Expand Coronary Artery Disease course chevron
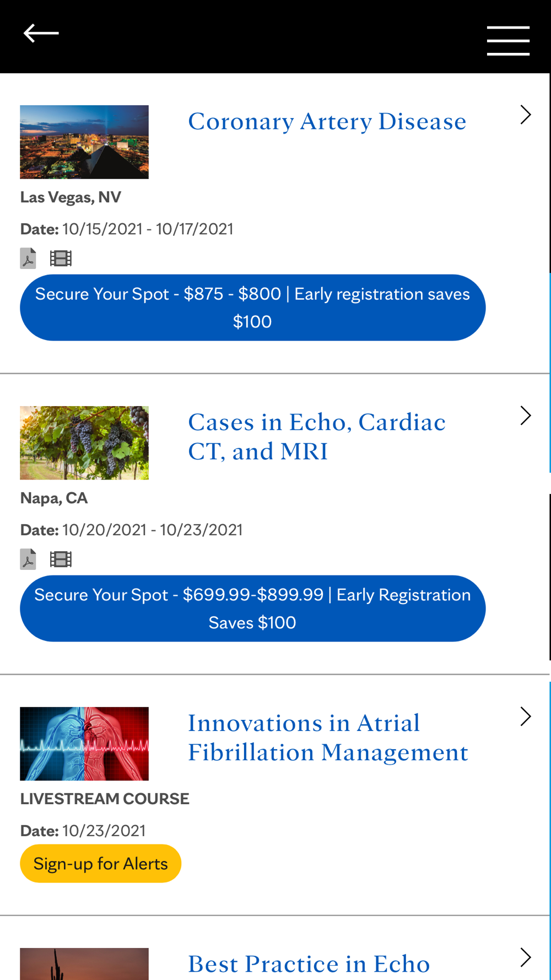The image size is (551, 980). [x=526, y=115]
